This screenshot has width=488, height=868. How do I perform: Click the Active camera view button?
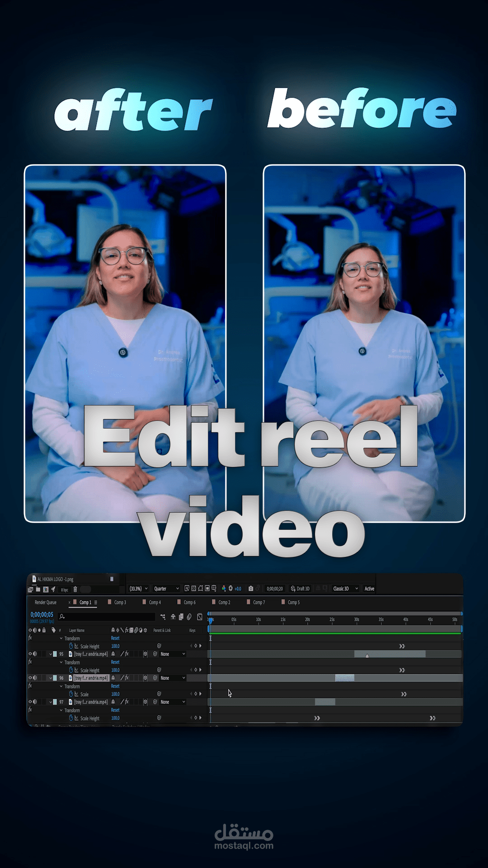tap(369, 589)
